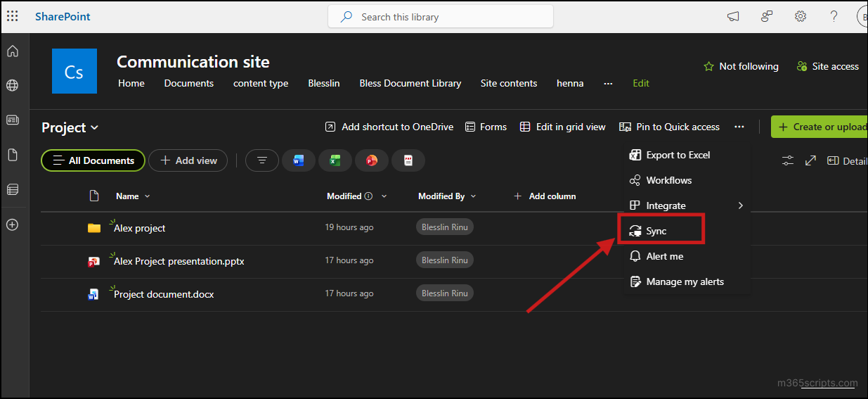This screenshot has height=399, width=868.
Task: Open Blesslin navigation link
Action: pos(324,83)
